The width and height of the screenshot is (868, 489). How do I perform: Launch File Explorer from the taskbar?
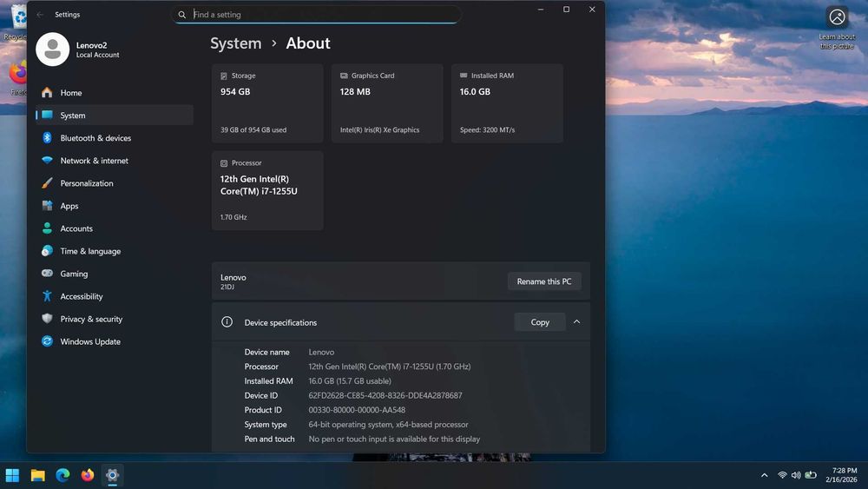[x=37, y=475]
